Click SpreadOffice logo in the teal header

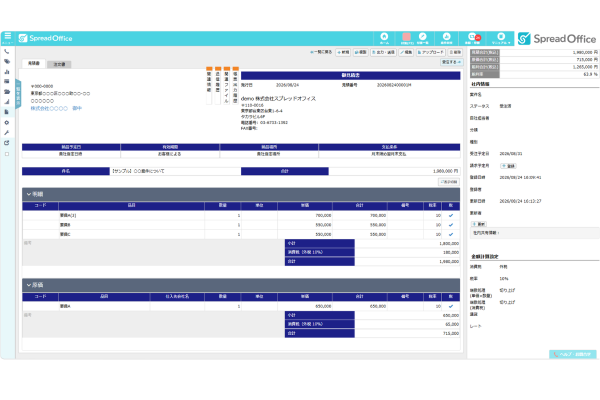46,38
